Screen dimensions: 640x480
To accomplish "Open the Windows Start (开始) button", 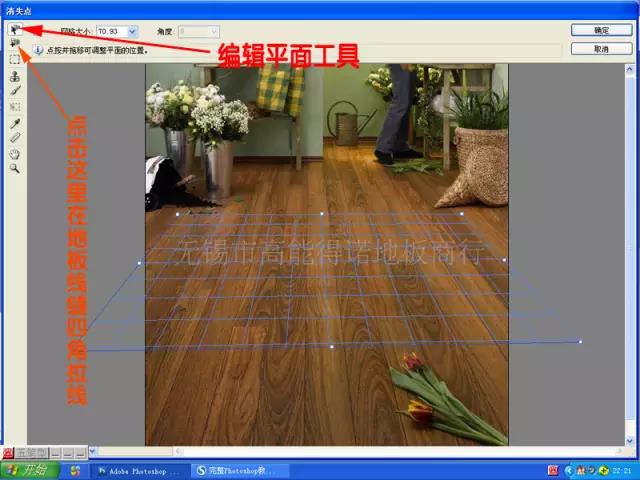I will click(30, 470).
